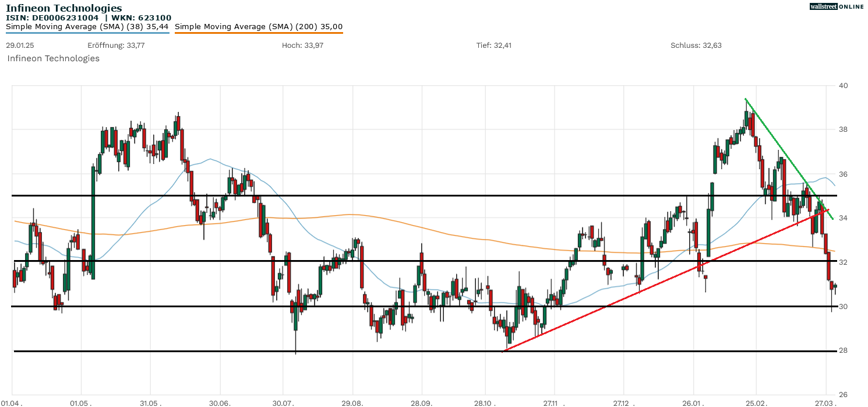Select the SMA (38) legend entry
The image size is (868, 407).
click(87, 26)
